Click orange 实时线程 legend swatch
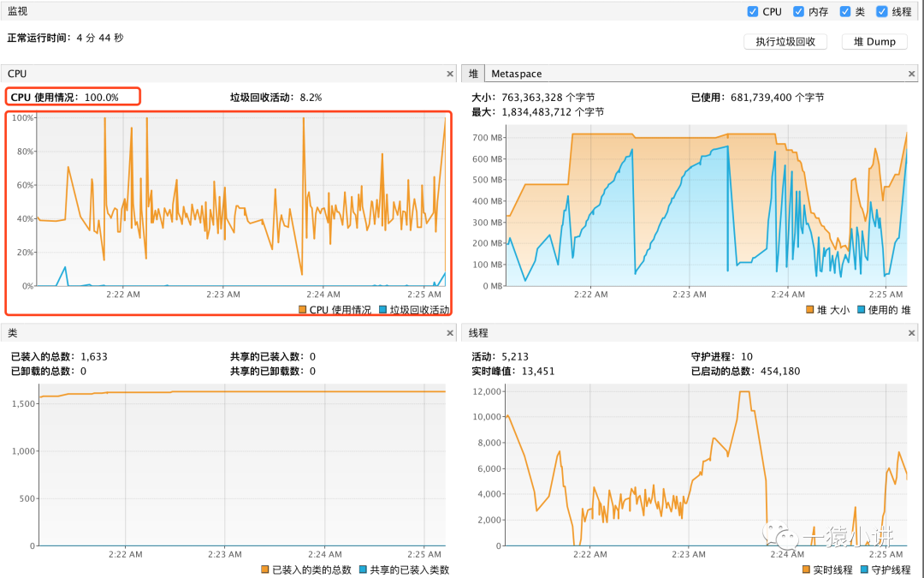The image size is (924, 578). point(806,569)
